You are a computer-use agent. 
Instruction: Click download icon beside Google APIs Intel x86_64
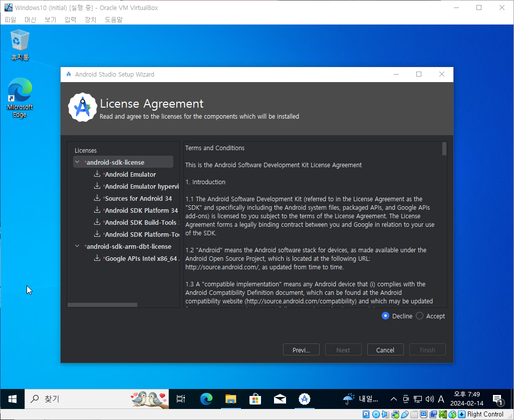coord(97,258)
